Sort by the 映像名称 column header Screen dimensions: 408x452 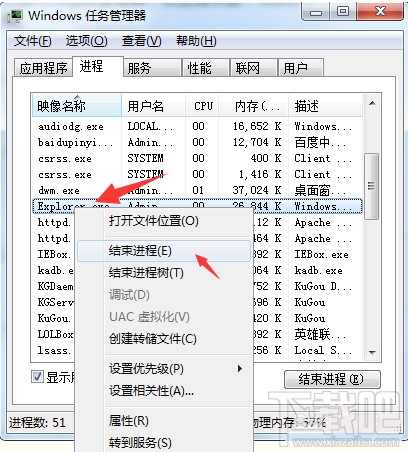pyautogui.click(x=77, y=106)
